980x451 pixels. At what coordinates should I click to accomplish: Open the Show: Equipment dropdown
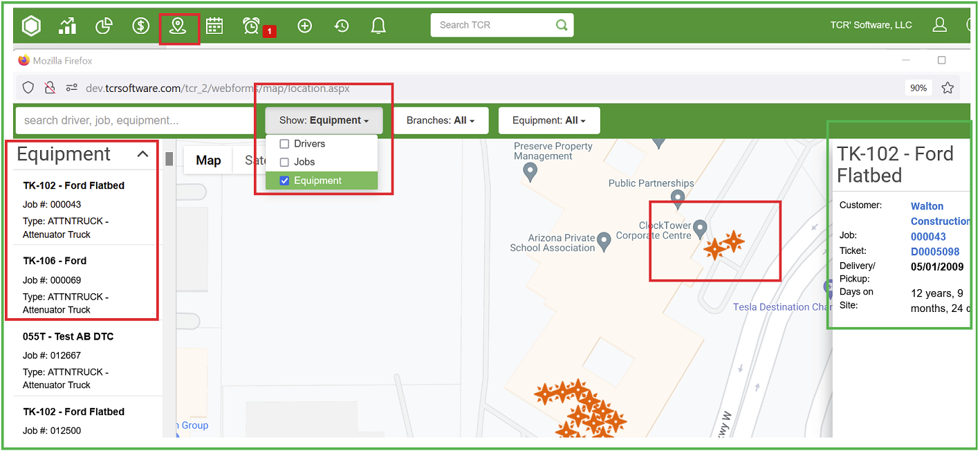coord(324,120)
